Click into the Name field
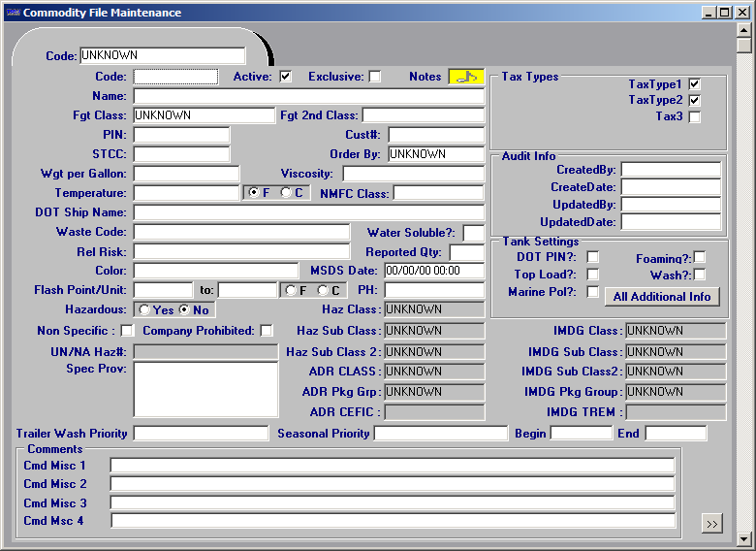The image size is (756, 551). point(308,96)
